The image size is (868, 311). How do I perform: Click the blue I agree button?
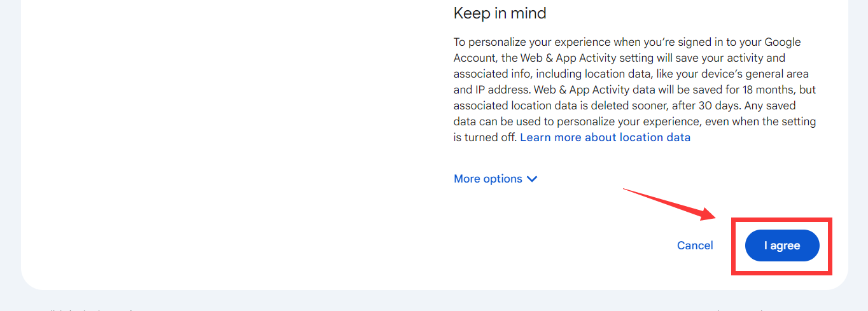click(781, 245)
